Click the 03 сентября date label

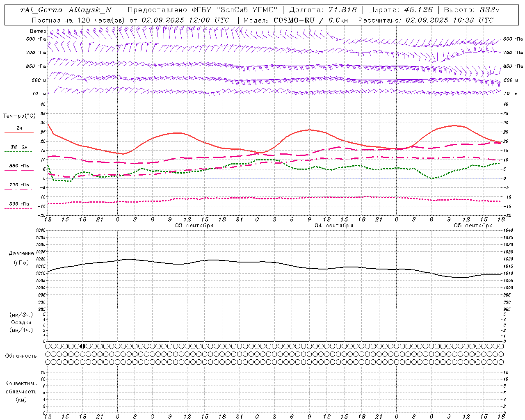194,226
